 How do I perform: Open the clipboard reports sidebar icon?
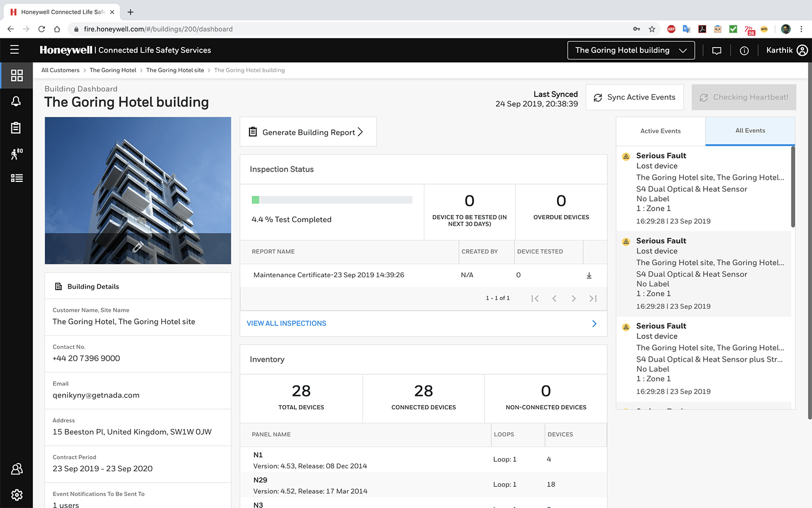[x=16, y=128]
